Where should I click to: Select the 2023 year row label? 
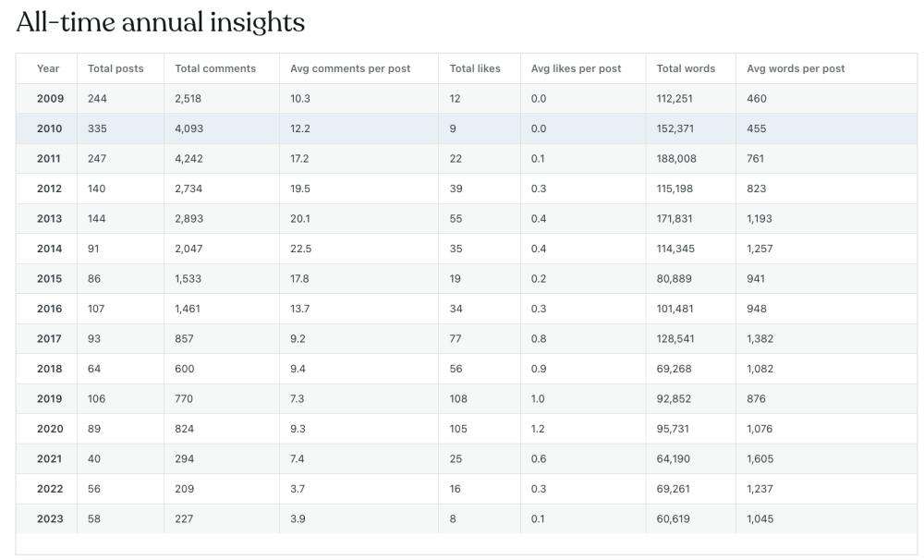point(50,518)
